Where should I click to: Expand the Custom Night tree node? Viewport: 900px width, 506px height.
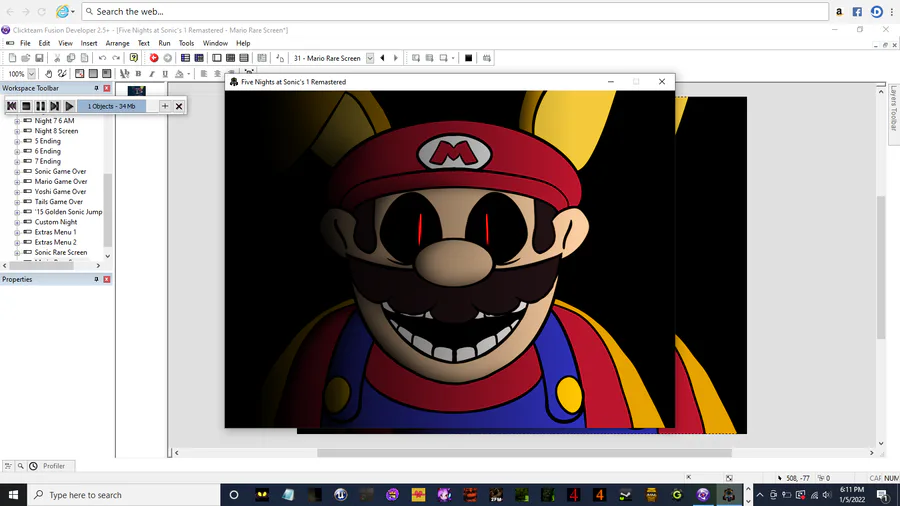(x=17, y=222)
